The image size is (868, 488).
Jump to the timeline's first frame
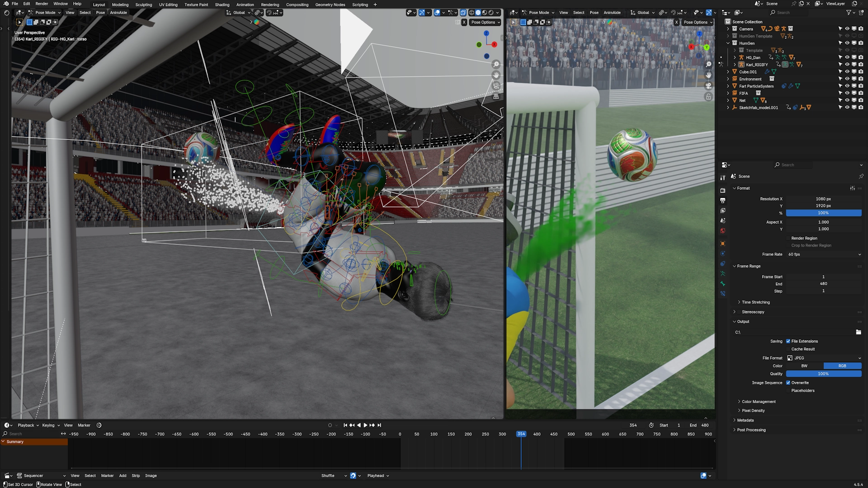pyautogui.click(x=345, y=425)
